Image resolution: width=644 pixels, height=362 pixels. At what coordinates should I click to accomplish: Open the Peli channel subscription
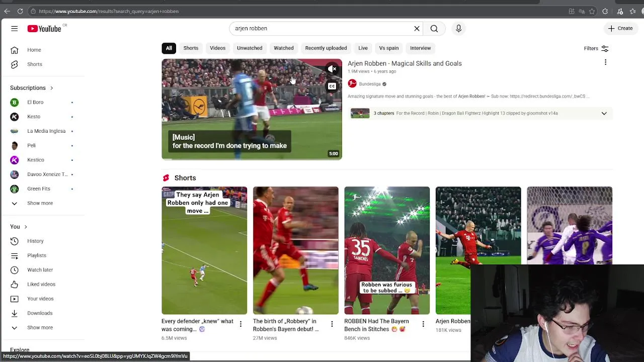pyautogui.click(x=42, y=145)
